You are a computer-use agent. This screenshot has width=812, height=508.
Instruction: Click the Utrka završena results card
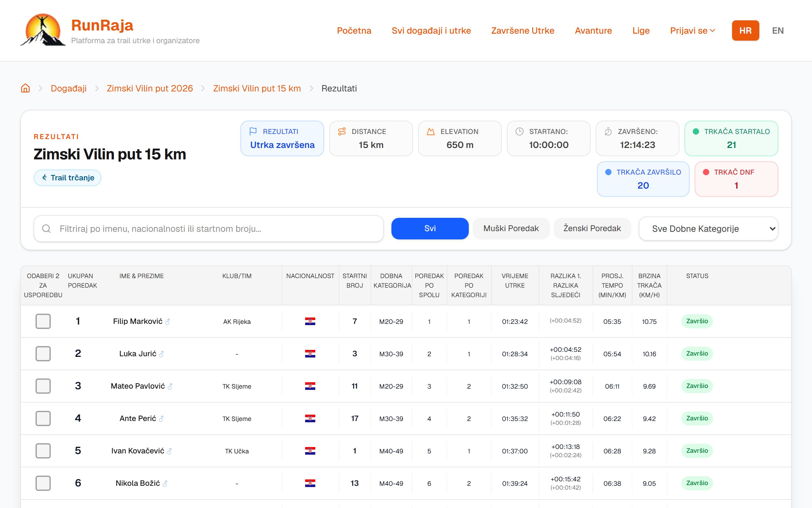(x=282, y=138)
